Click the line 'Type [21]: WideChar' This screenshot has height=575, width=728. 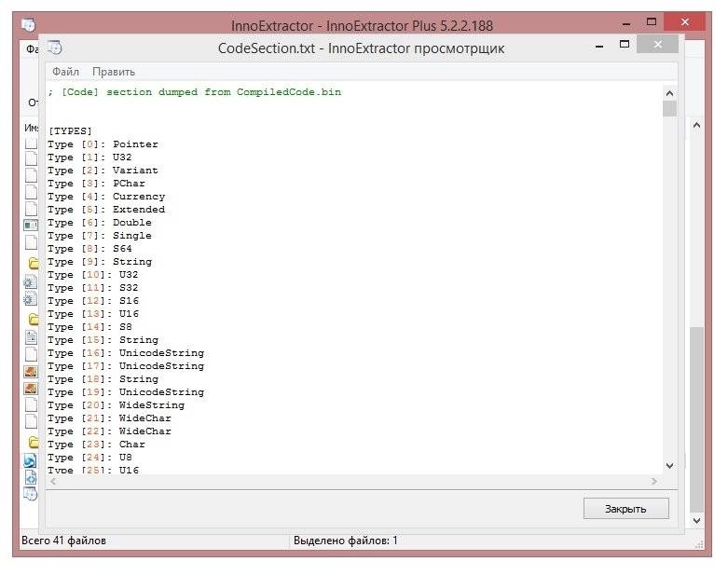[x=109, y=418]
